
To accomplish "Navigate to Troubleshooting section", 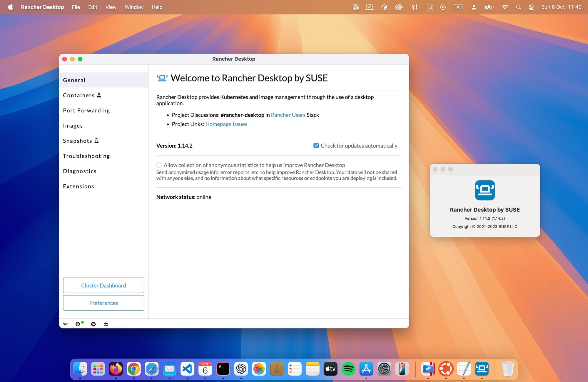I will [104, 156].
